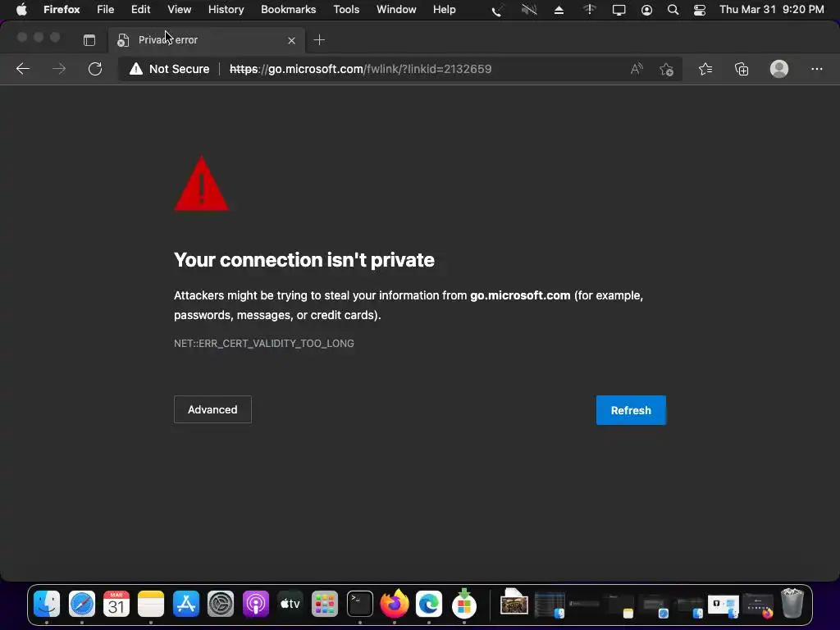Open the Help menu
Viewport: 840px width, 630px height.
(444, 10)
